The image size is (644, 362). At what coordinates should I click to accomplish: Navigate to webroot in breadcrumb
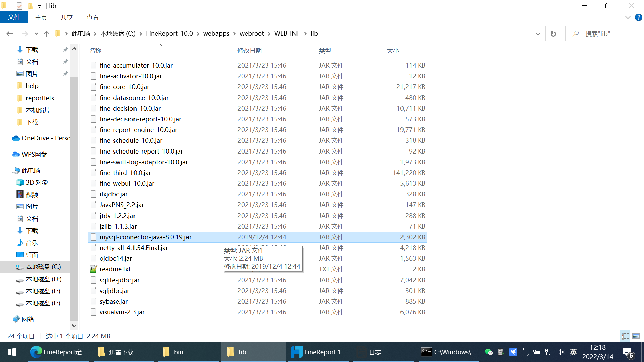pos(252,34)
